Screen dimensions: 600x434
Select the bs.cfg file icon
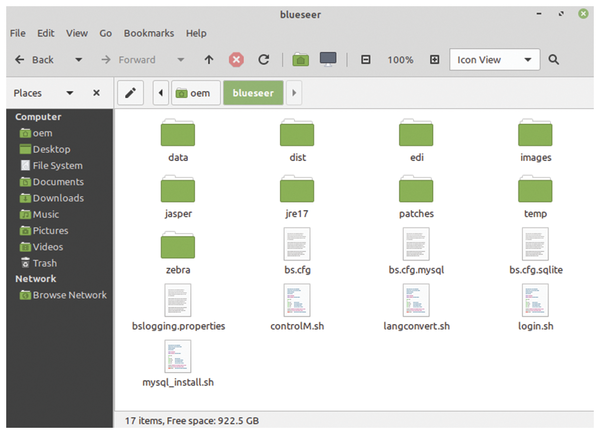[x=297, y=244]
